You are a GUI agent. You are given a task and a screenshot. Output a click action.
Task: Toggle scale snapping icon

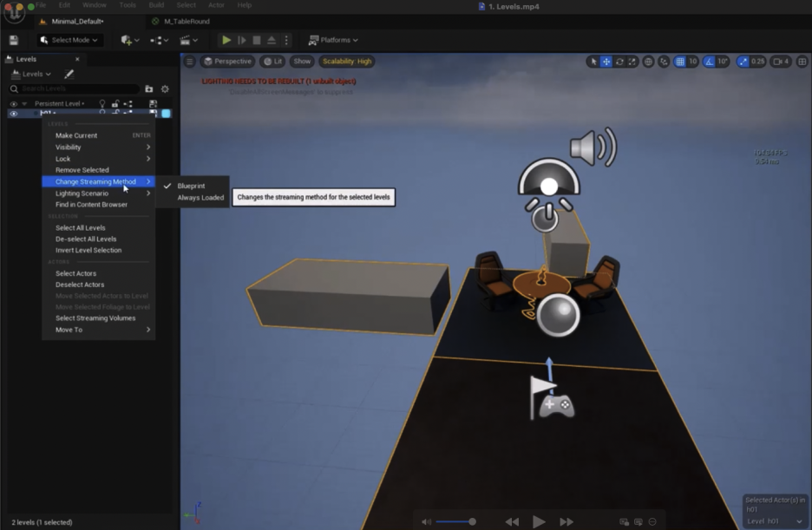pyautogui.click(x=743, y=62)
